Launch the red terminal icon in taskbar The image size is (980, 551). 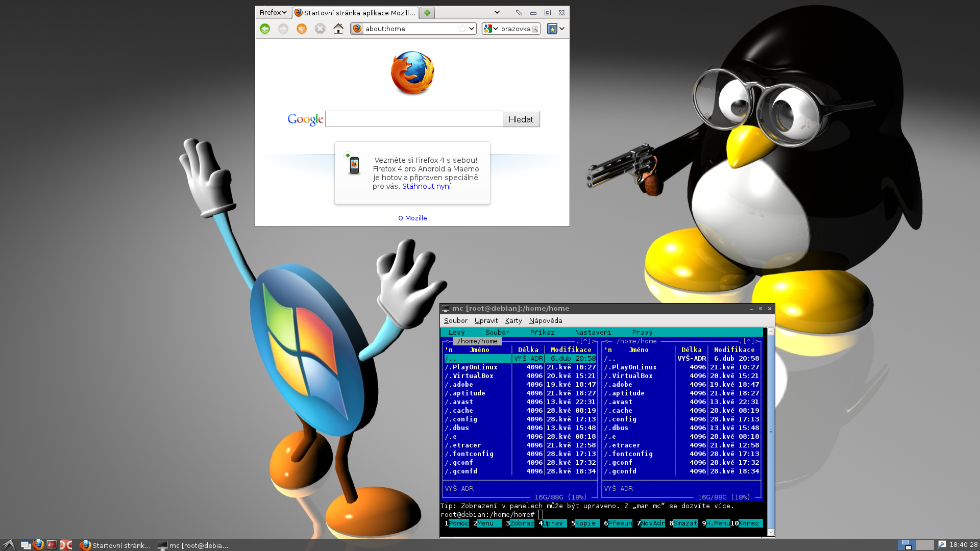(52, 545)
